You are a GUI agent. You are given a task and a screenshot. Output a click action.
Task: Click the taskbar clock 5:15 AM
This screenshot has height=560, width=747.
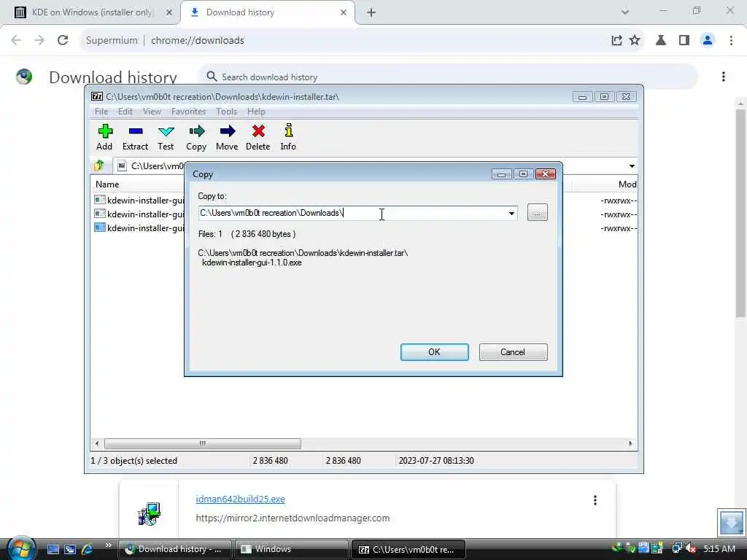point(719,549)
